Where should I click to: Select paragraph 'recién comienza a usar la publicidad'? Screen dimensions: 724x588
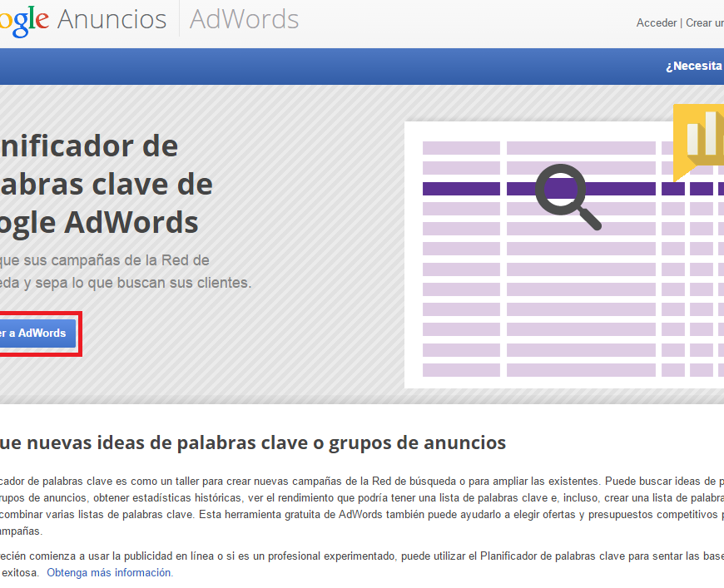362,565
